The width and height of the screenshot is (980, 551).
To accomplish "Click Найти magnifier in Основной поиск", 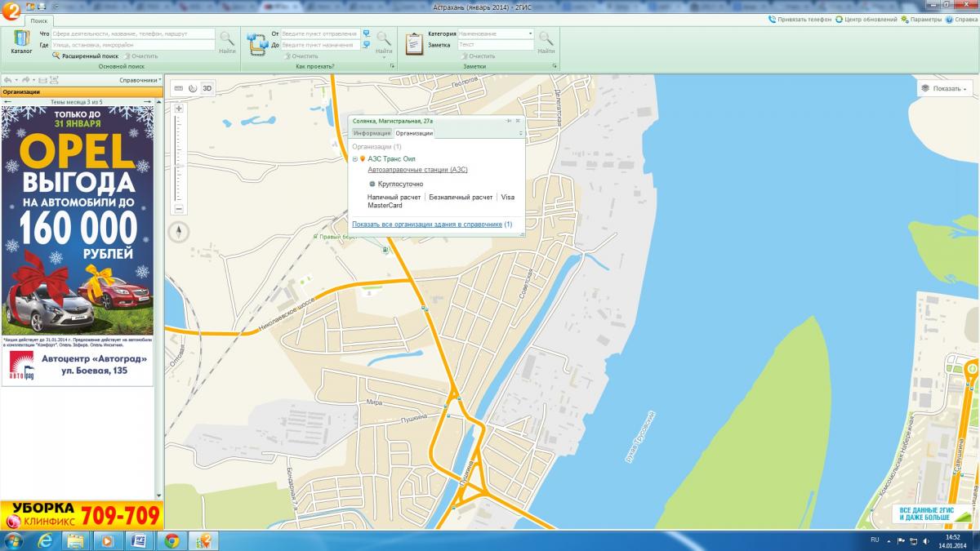I will tap(227, 42).
